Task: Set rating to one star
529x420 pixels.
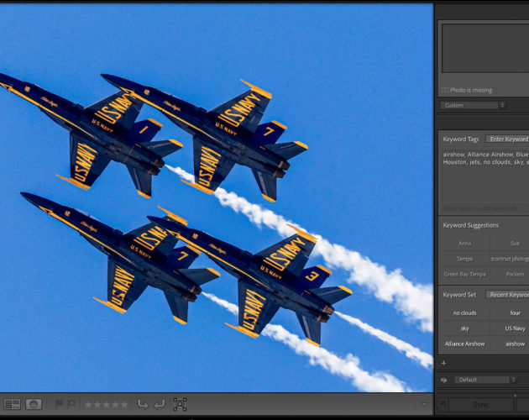Action: [x=88, y=405]
